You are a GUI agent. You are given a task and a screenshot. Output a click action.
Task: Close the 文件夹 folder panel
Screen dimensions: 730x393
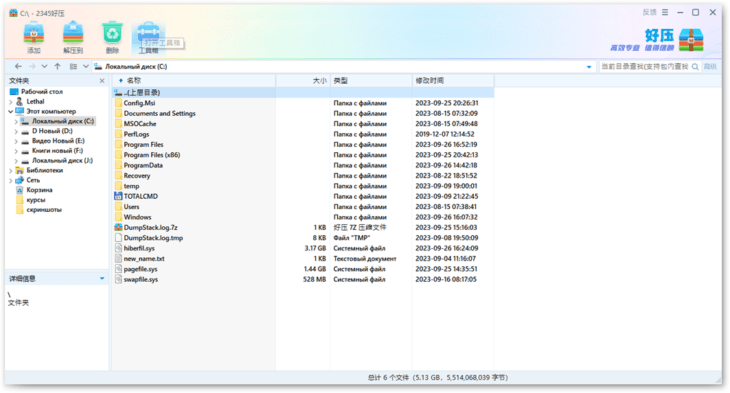click(x=102, y=81)
